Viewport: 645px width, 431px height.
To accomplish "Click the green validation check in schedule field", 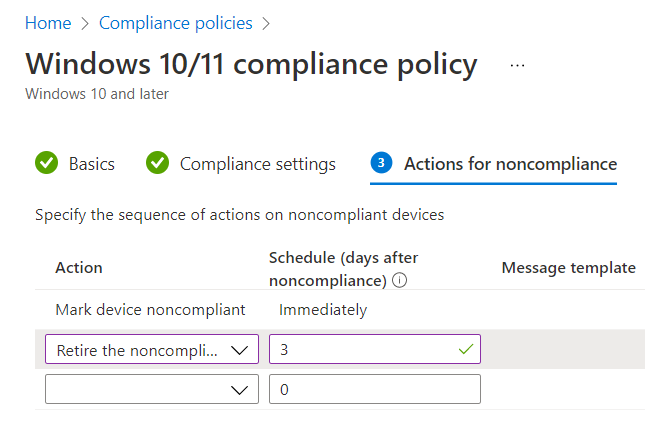I will tap(466, 350).
